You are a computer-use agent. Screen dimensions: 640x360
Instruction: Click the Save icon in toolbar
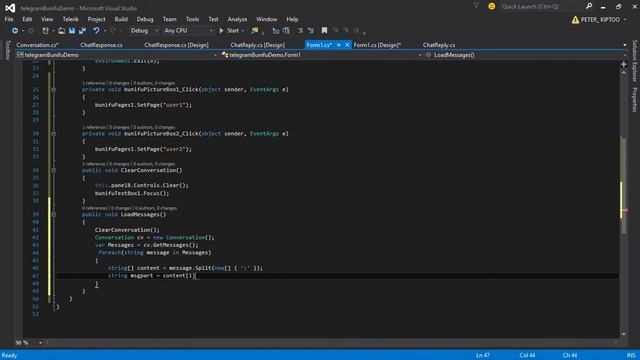(72, 31)
